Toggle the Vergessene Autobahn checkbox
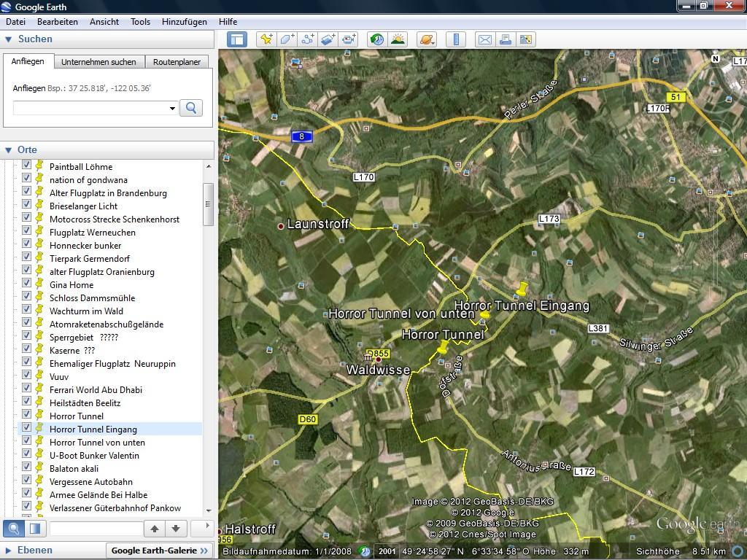 coord(27,480)
